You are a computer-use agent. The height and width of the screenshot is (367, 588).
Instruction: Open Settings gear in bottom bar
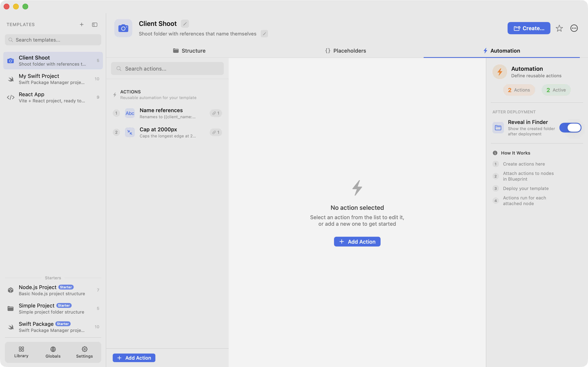pos(84,352)
